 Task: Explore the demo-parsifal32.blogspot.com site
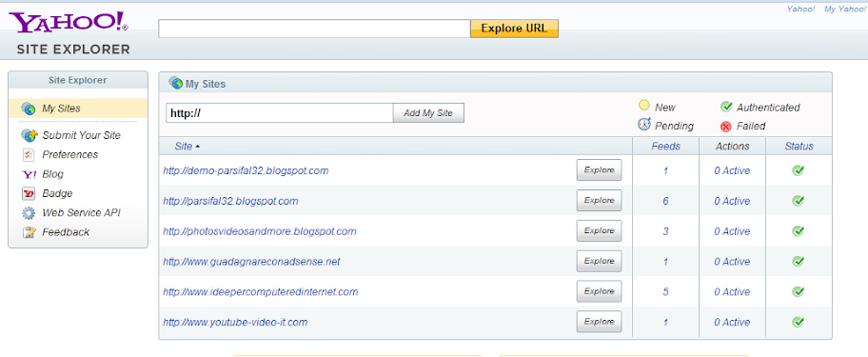coord(599,170)
